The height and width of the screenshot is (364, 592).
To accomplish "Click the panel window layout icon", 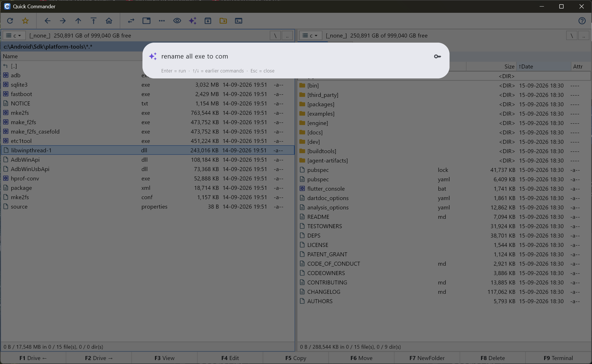I will [146, 21].
